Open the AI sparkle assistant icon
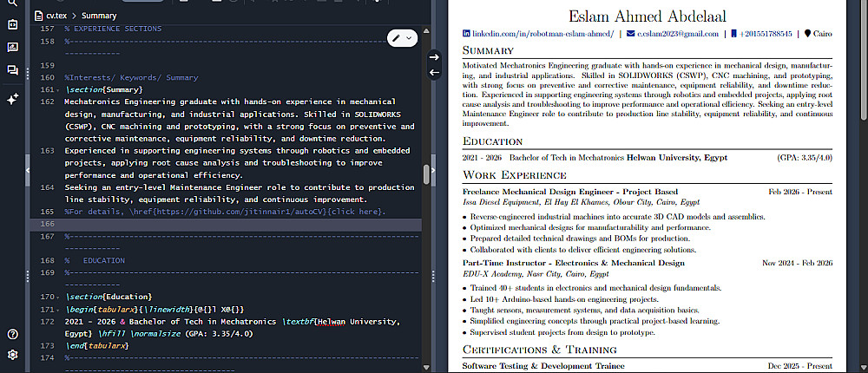868x373 pixels. pos(12,99)
